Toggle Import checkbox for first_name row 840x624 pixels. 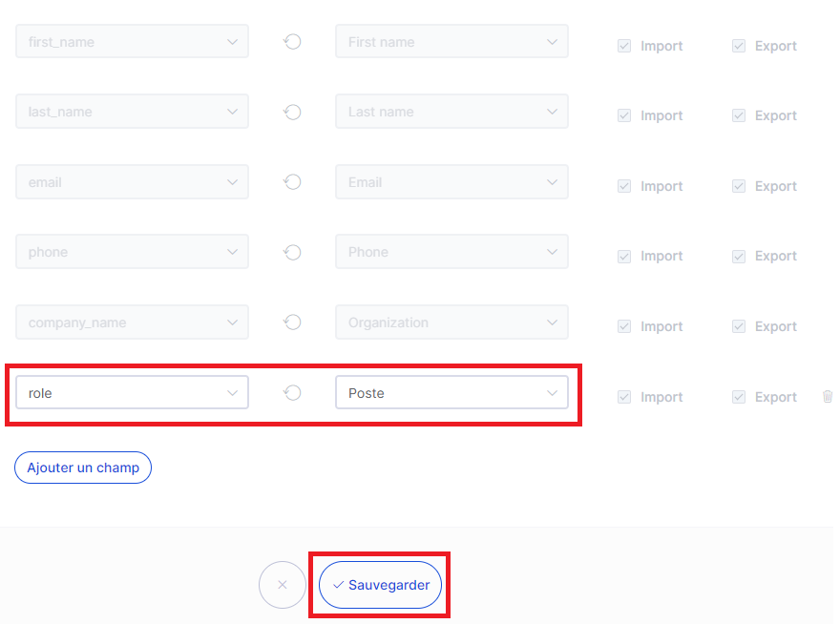click(624, 46)
